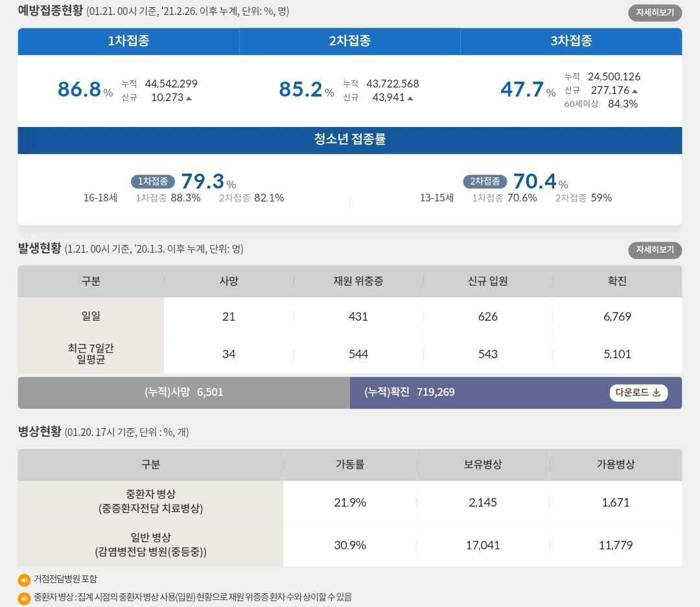This screenshot has height=607, width=700.
Task: Click the 59% 13-15세 second-dose value
Action: pos(601,198)
